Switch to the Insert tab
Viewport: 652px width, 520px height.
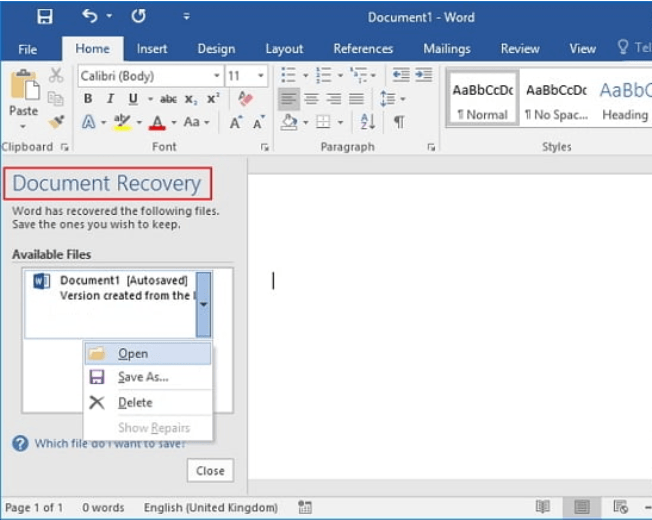[152, 49]
